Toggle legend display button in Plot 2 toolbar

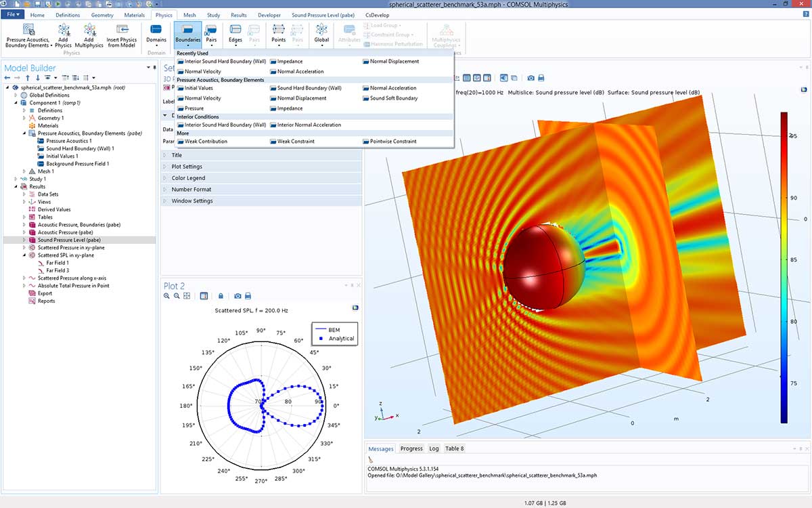tap(204, 296)
